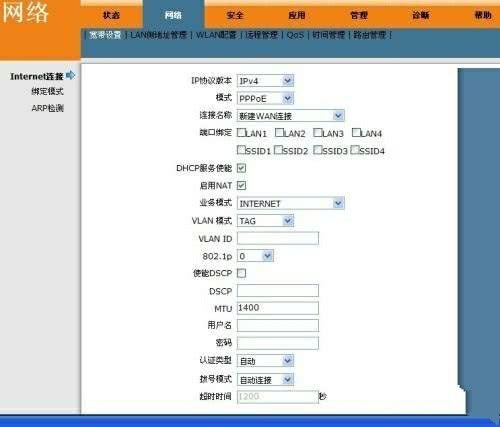Tick the SSID2 port binding checkbox
This screenshot has height=427, width=500.
click(278, 150)
